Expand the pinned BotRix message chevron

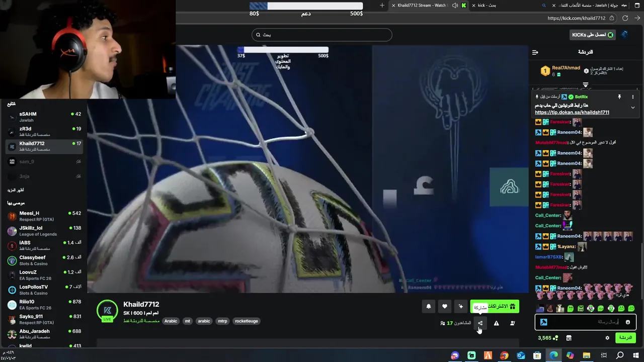coord(633,107)
